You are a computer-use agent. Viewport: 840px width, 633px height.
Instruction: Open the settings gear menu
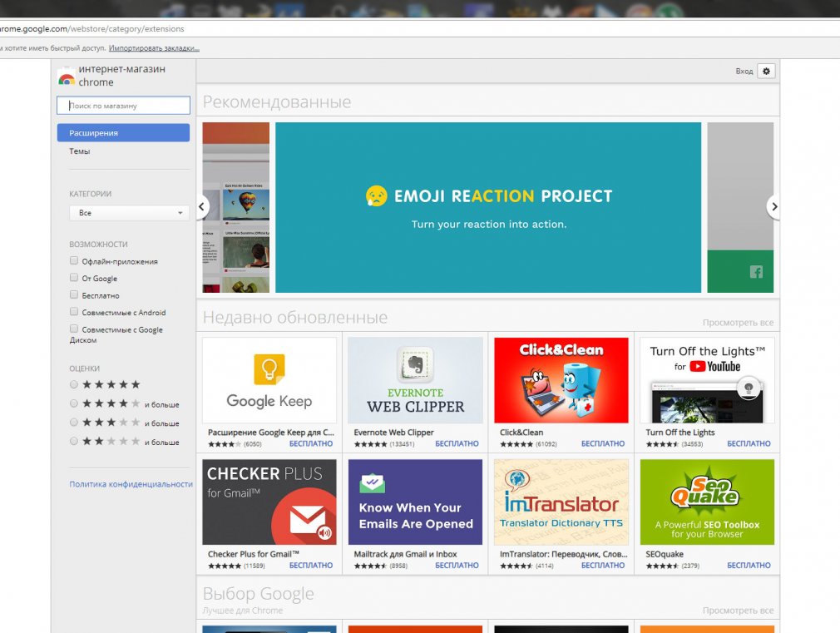[767, 71]
